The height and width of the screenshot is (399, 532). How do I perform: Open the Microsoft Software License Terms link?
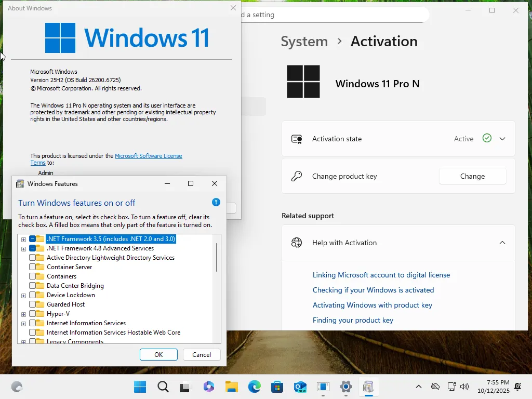click(148, 156)
